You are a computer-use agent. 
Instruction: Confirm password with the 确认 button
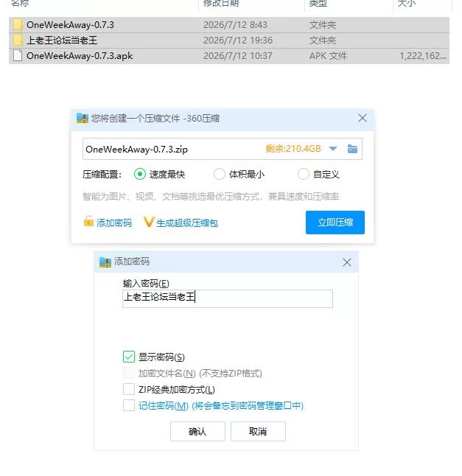(197, 431)
